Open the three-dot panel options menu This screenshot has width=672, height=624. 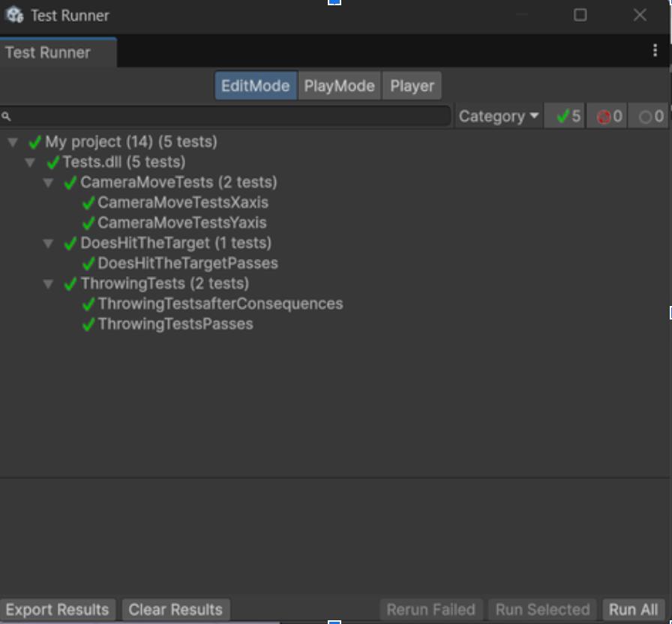[x=655, y=51]
